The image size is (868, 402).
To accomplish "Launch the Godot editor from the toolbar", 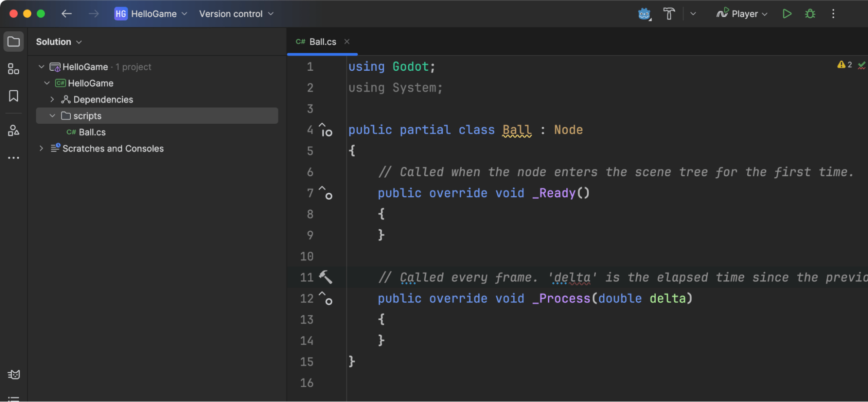I will click(x=644, y=13).
